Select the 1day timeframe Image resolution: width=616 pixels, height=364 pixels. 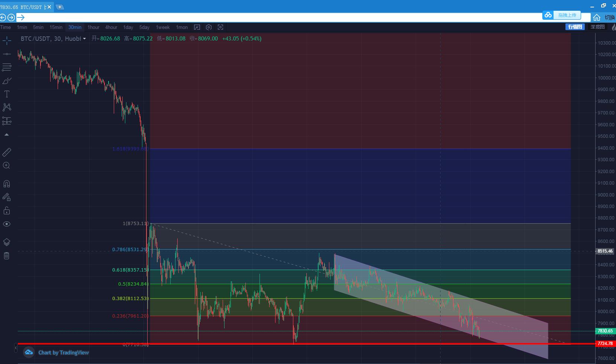tap(128, 27)
